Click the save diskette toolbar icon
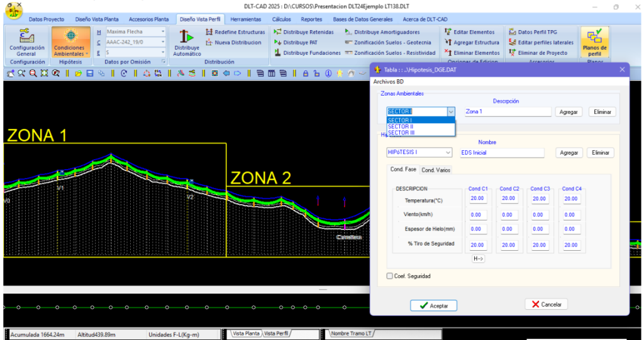 point(89,73)
